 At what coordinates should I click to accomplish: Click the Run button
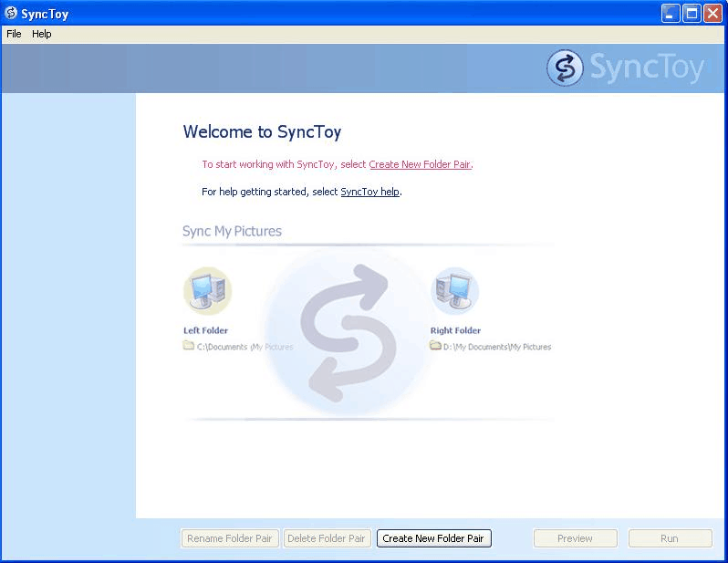[x=670, y=538]
